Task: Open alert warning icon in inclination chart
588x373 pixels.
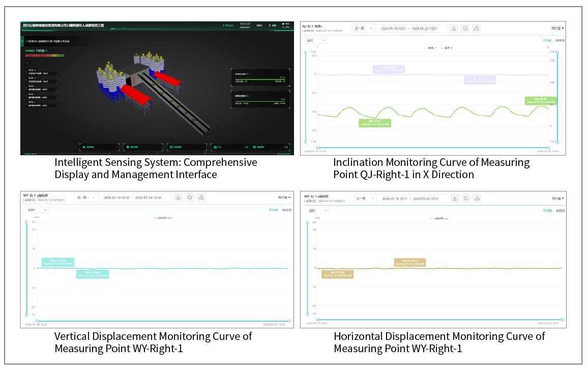Action: (476, 28)
